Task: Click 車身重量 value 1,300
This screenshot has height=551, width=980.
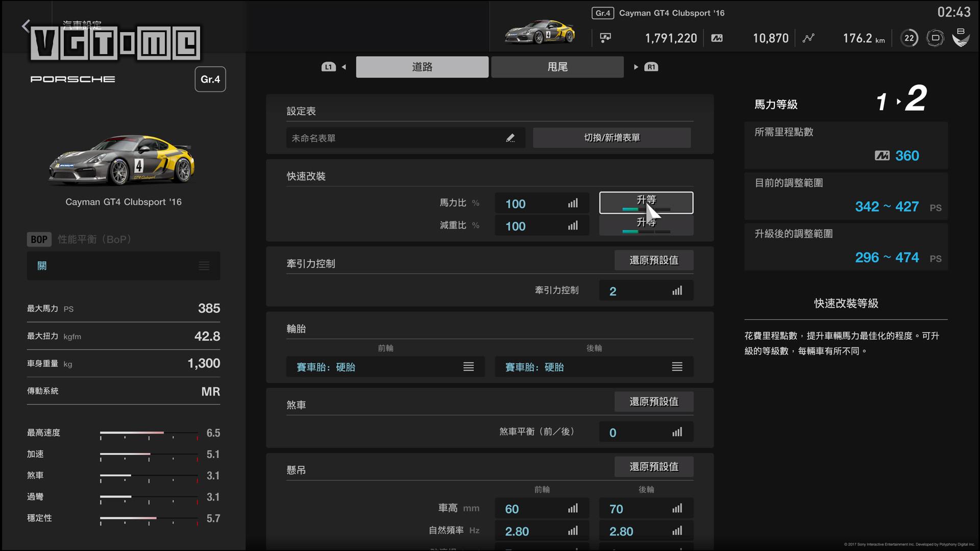Action: [204, 363]
